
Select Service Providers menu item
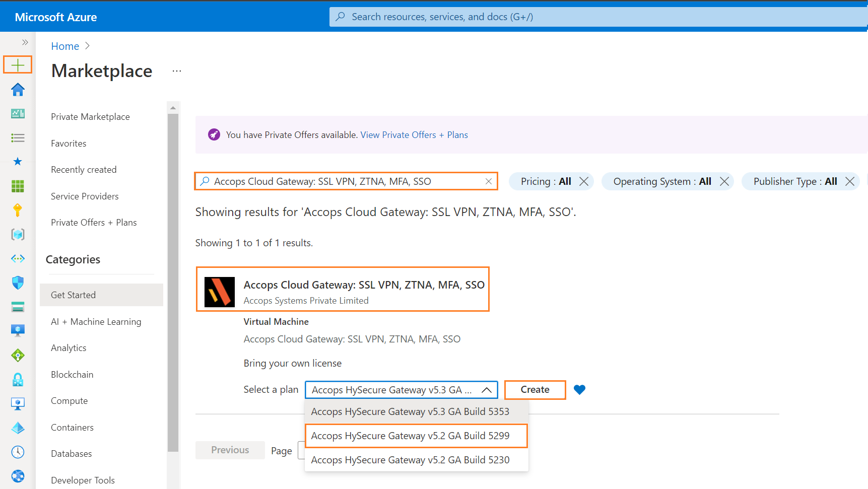(x=85, y=196)
